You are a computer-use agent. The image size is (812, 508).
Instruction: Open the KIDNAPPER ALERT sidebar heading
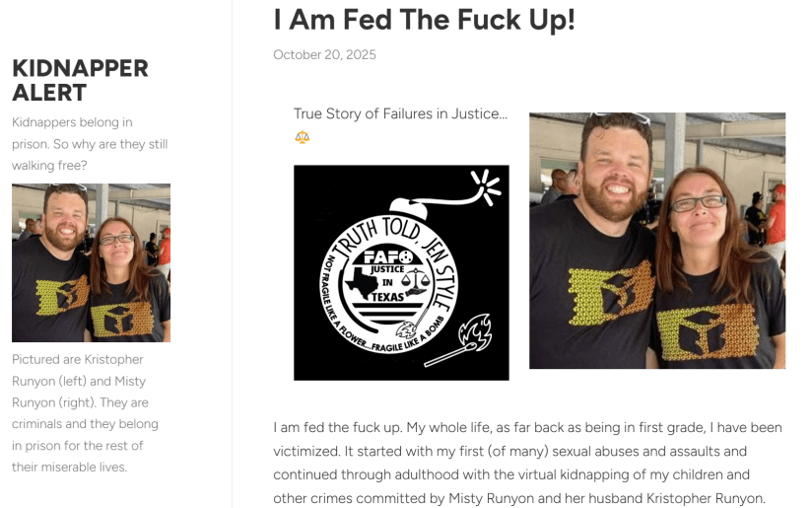point(80,80)
